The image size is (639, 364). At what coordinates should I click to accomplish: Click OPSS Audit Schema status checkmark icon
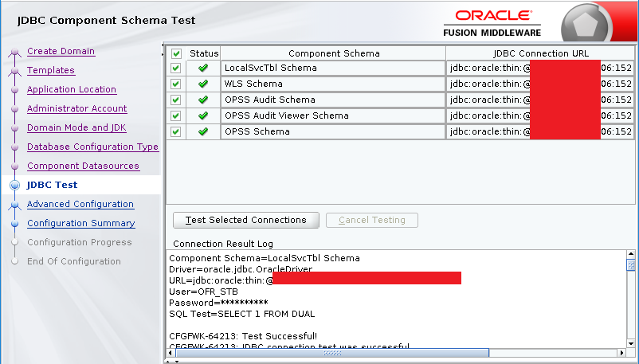[x=203, y=100]
